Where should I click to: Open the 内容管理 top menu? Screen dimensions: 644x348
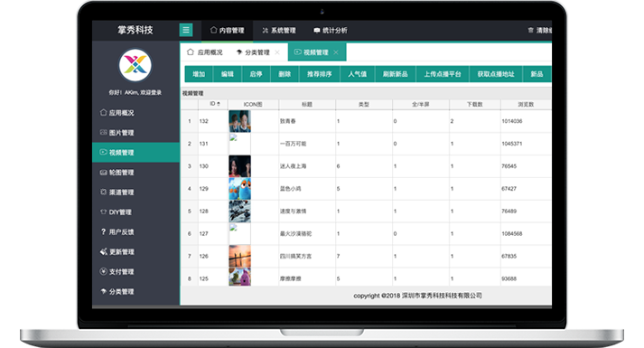pyautogui.click(x=227, y=30)
